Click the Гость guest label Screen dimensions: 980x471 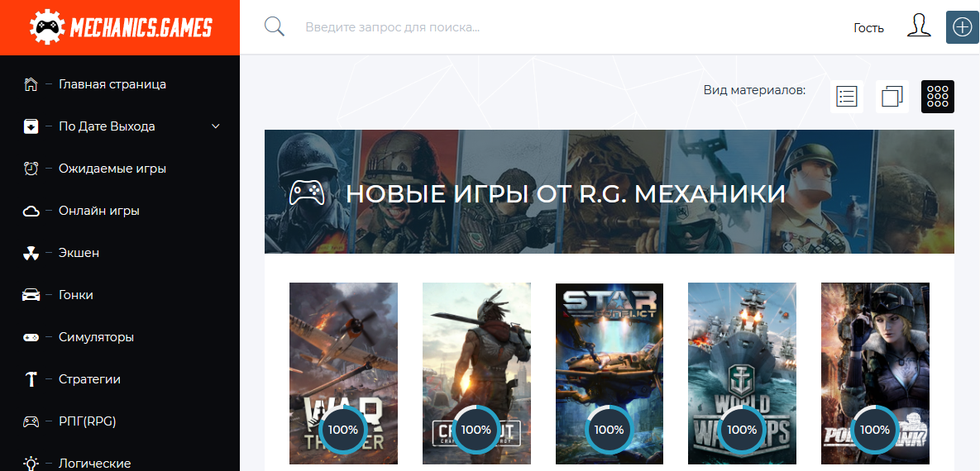[868, 28]
